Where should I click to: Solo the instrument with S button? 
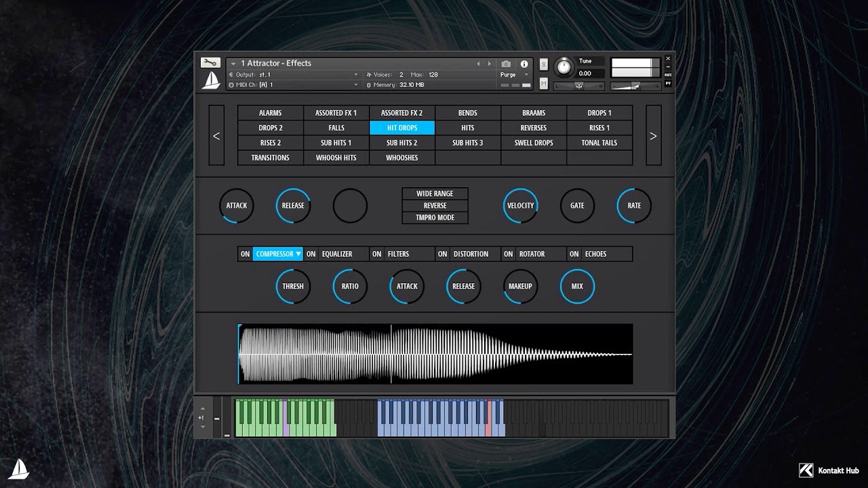(x=544, y=64)
